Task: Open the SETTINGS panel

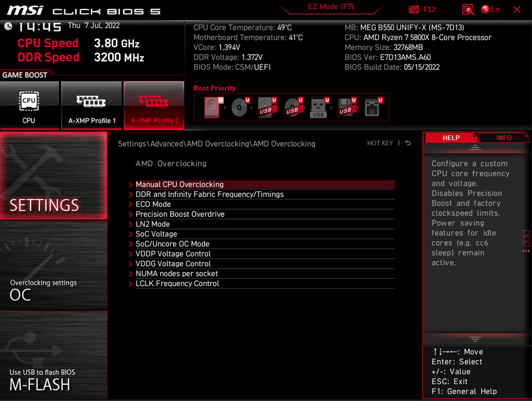Action: click(53, 176)
